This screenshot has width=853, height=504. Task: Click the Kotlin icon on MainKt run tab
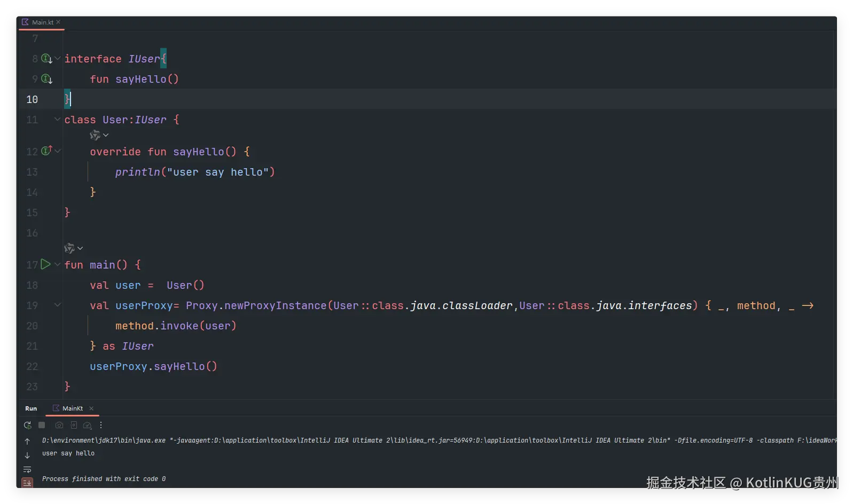pyautogui.click(x=56, y=408)
